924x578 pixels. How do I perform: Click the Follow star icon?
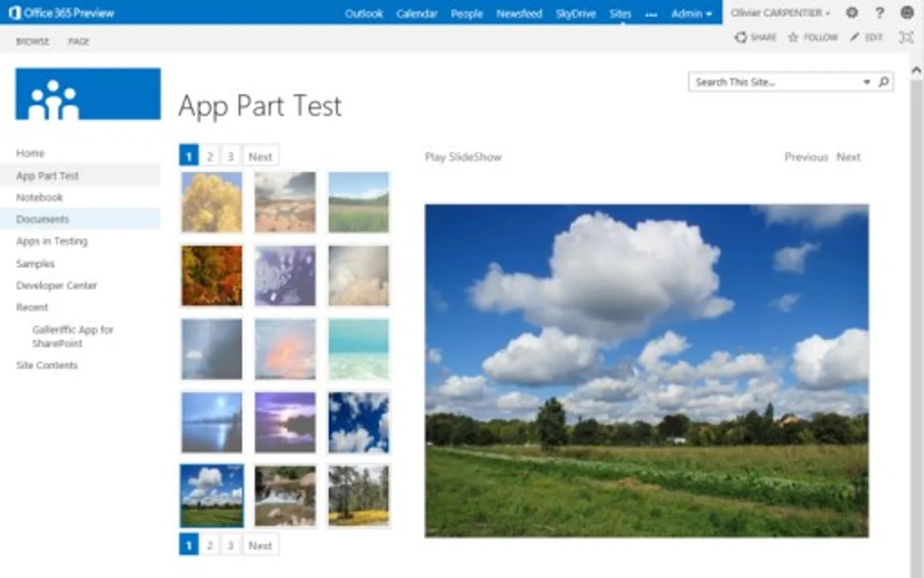click(793, 38)
